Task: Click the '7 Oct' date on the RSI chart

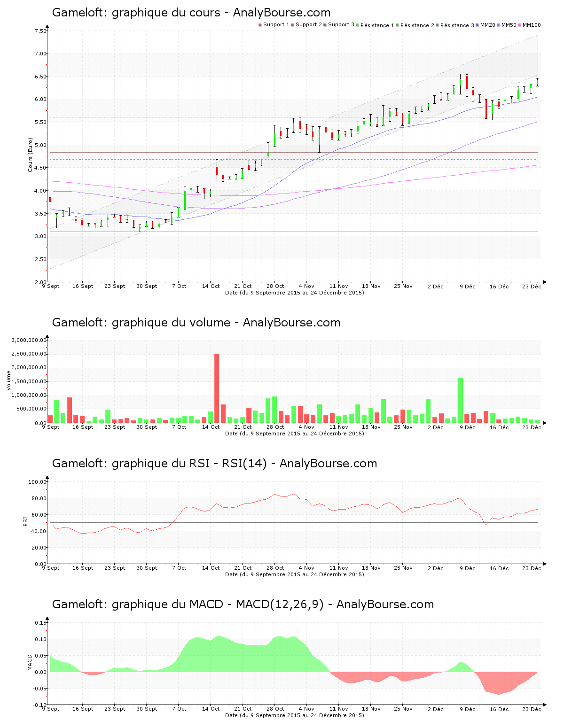Action: [179, 568]
